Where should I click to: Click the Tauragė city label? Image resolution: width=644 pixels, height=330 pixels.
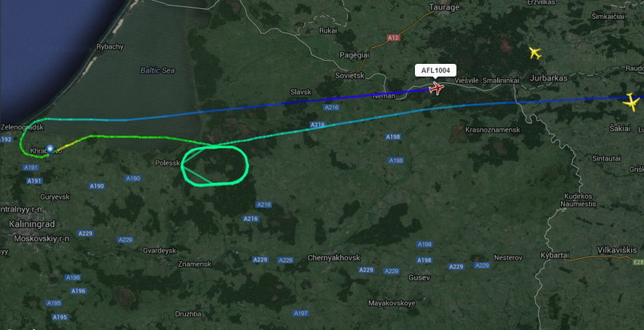tap(444, 7)
